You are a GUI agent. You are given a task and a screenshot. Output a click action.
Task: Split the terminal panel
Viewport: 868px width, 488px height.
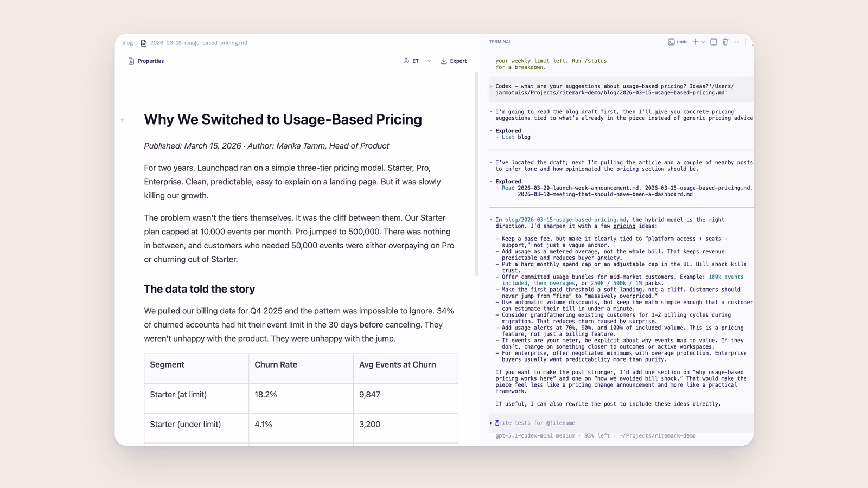point(713,42)
